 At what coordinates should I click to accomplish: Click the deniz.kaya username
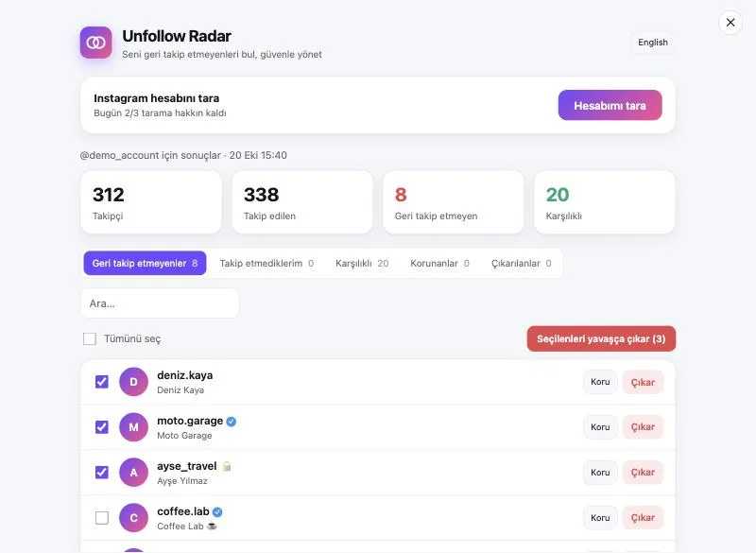pyautogui.click(x=184, y=375)
